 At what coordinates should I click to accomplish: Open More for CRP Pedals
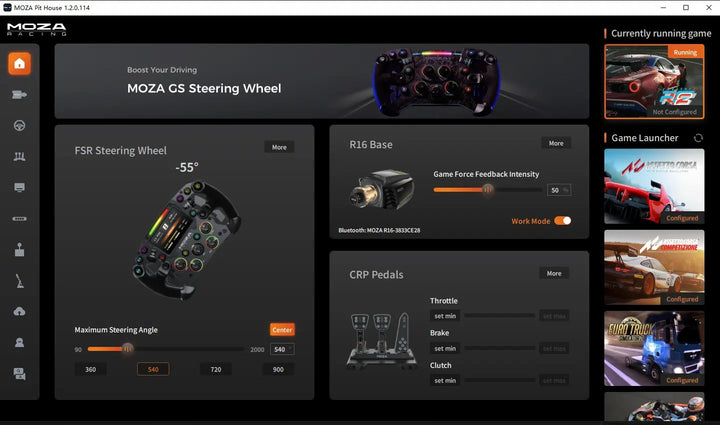[554, 274]
